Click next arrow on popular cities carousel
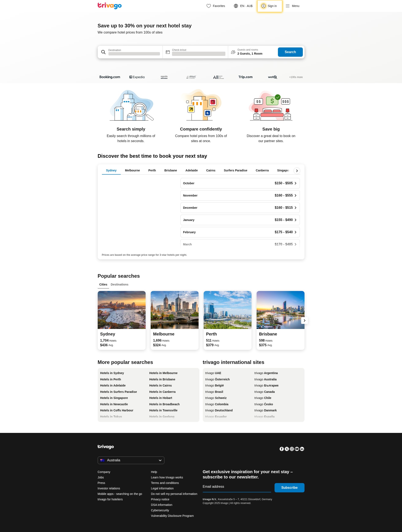The width and height of the screenshot is (402, 532). click(x=305, y=320)
